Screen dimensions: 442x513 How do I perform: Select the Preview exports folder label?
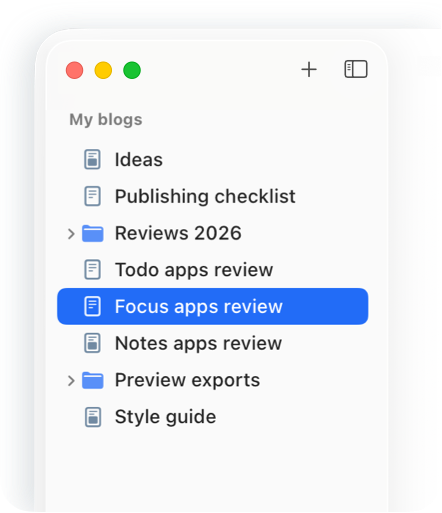pyautogui.click(x=187, y=380)
